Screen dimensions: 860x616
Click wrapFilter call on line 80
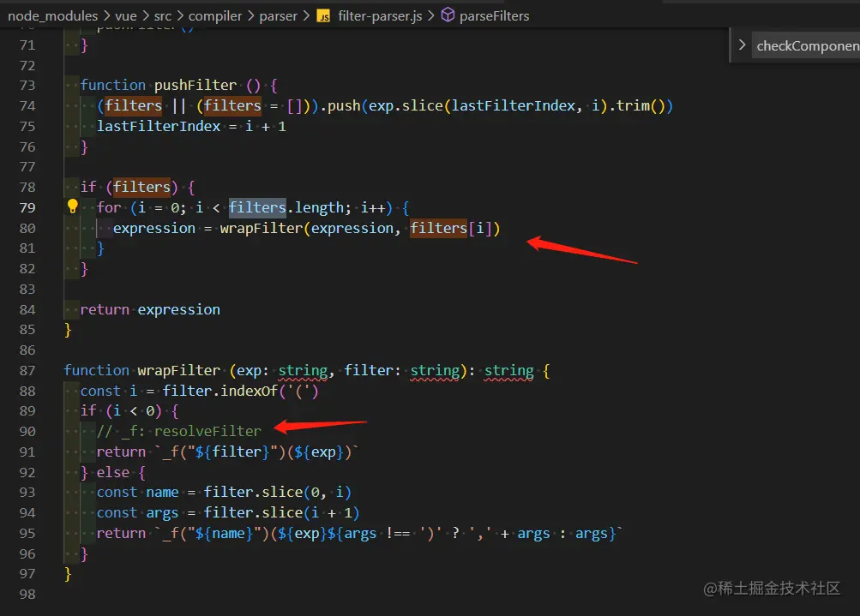pyautogui.click(x=261, y=228)
